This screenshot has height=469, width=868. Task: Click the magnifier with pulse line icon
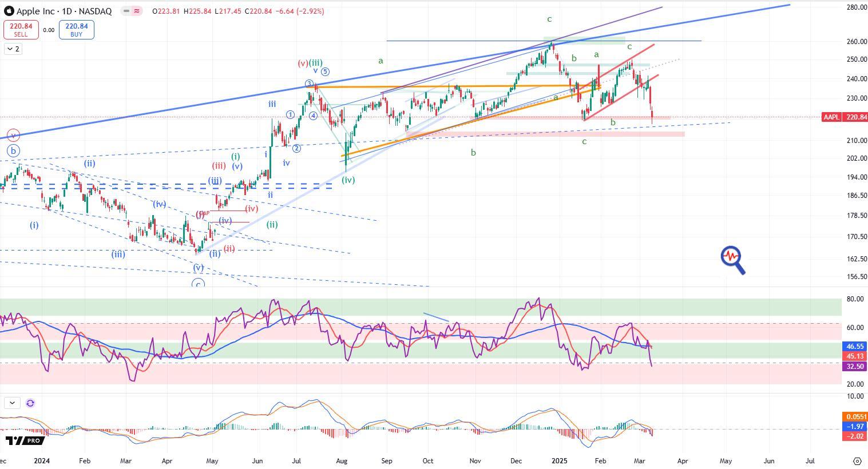coord(733,260)
